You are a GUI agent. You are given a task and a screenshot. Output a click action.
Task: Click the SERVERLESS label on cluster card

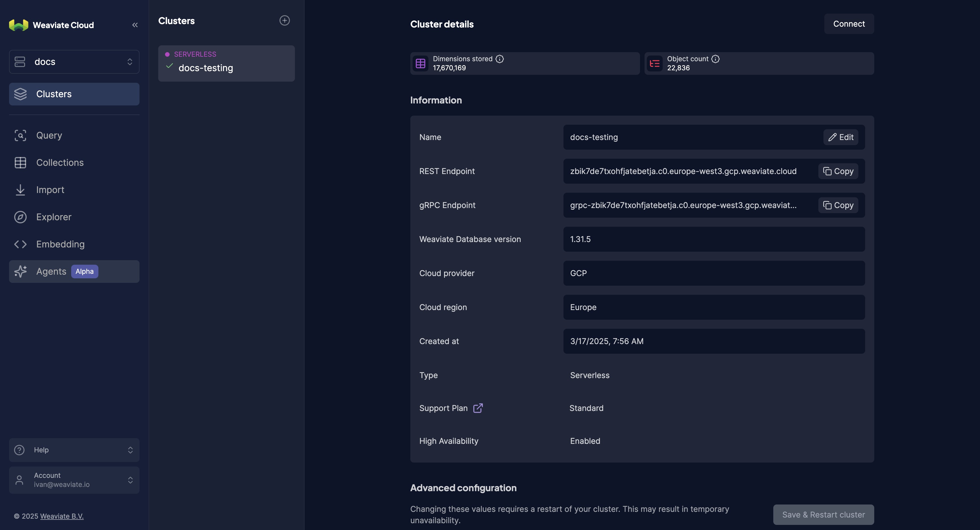[x=195, y=54]
